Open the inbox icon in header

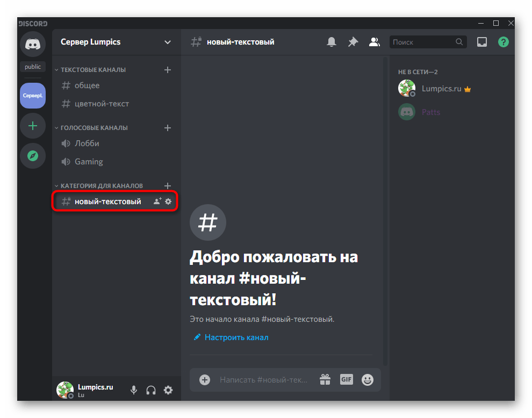point(482,42)
